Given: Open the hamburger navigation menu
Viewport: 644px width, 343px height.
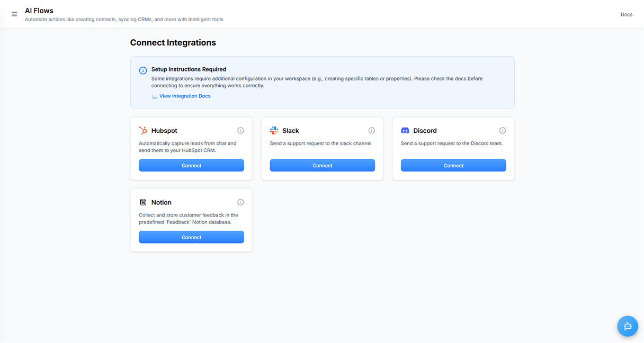Looking at the screenshot, I should (x=14, y=14).
